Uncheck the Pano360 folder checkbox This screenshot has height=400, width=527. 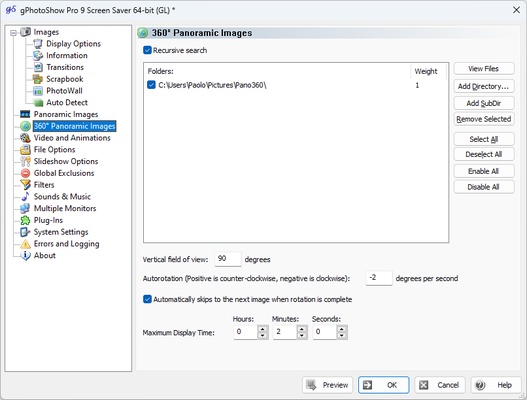pos(151,85)
